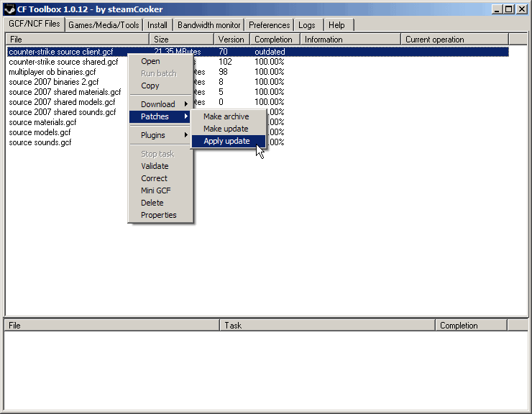Open the Preferences tab

pyautogui.click(x=269, y=25)
